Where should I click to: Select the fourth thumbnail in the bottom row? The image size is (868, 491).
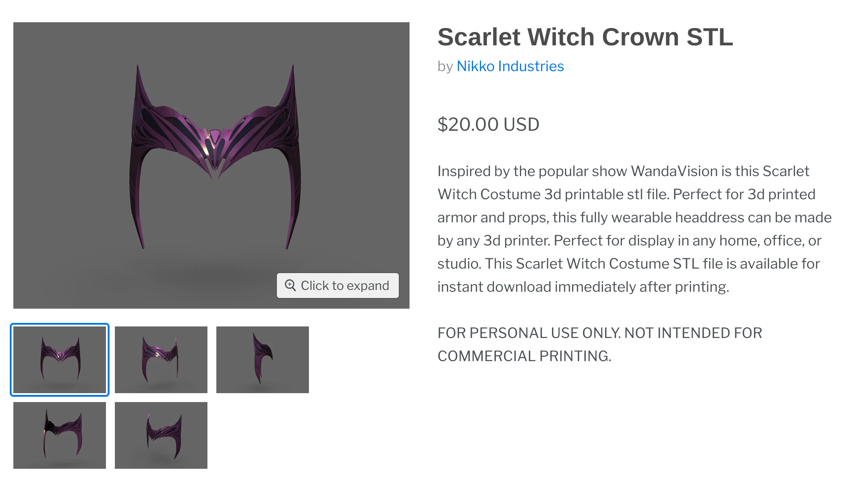pos(60,435)
